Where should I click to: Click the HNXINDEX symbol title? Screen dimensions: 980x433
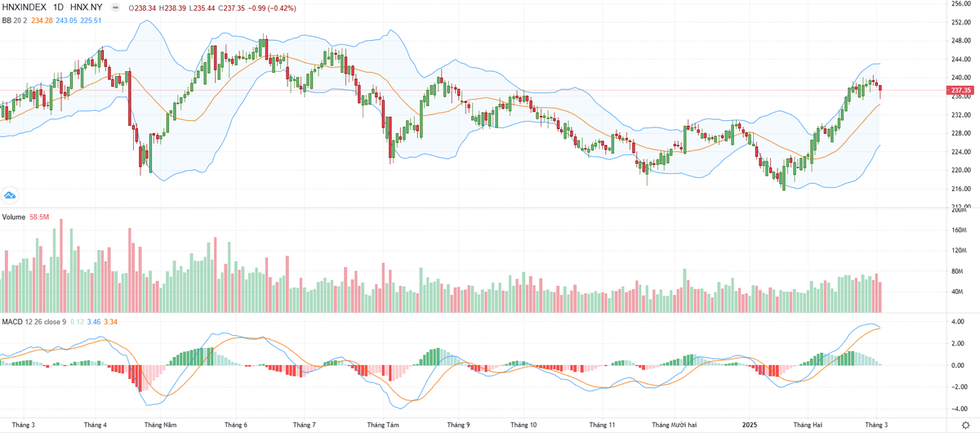click(x=23, y=7)
